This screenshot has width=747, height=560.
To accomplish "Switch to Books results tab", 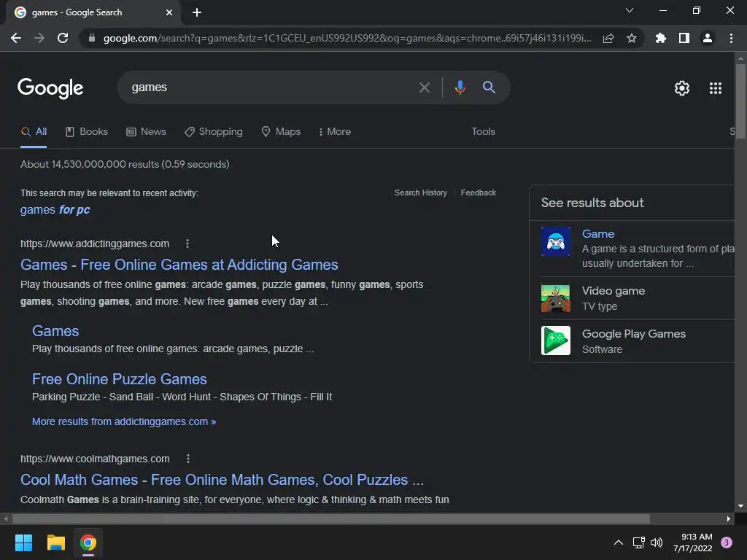I will coord(87,132).
